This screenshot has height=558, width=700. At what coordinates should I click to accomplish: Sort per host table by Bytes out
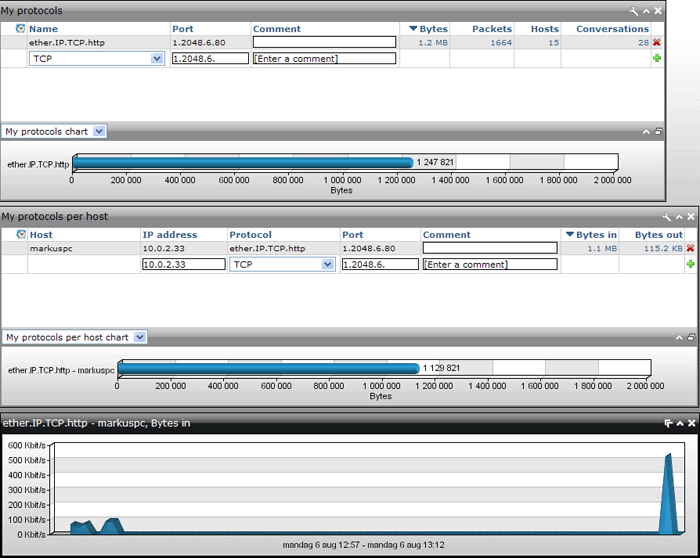[x=658, y=235]
